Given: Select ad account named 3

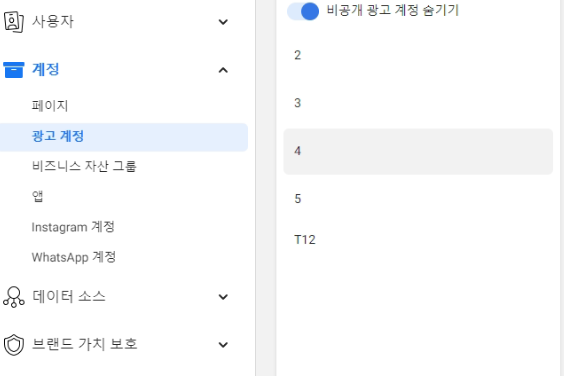Looking at the screenshot, I should (x=418, y=103).
